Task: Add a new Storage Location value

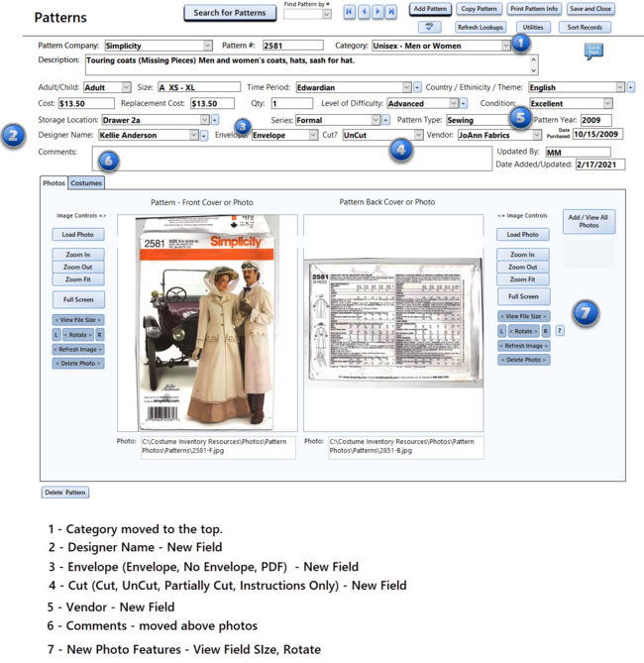Action: point(215,120)
